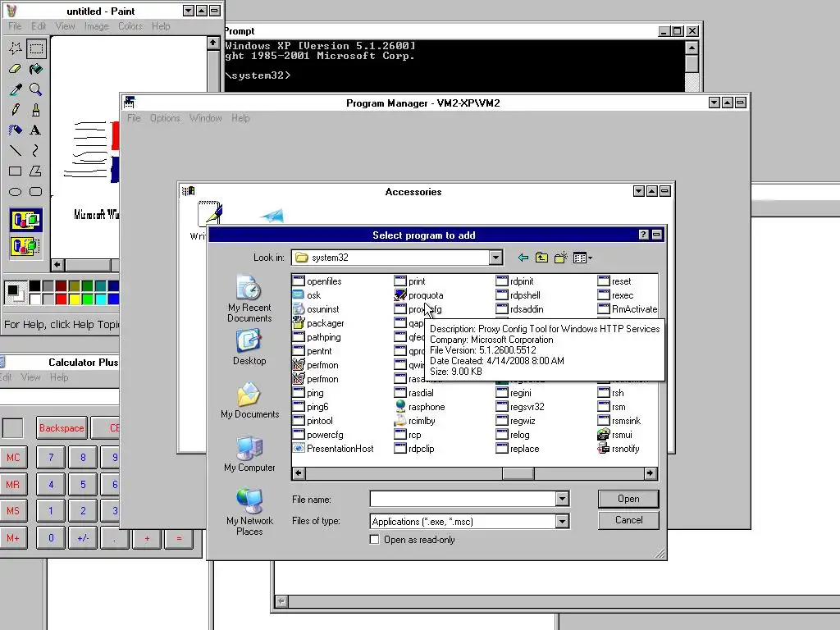Click the MC memory clear button
Image resolution: width=840 pixels, height=630 pixels.
[x=13, y=458]
